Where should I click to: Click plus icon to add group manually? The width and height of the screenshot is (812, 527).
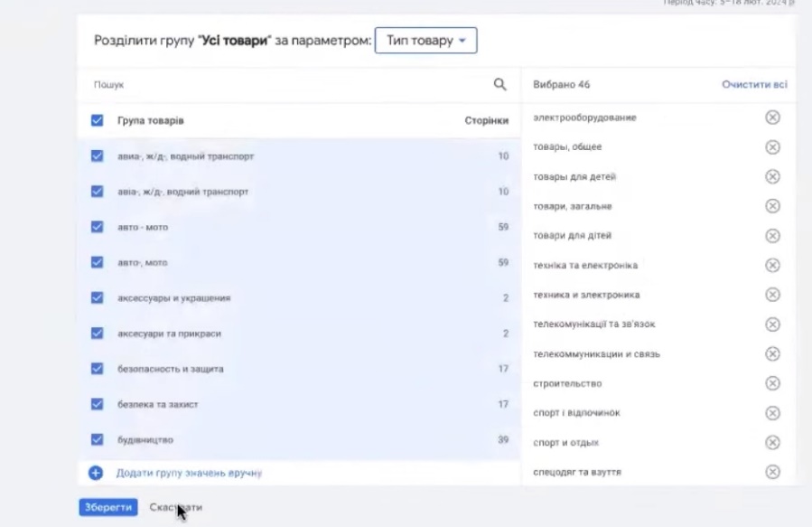pyautogui.click(x=96, y=473)
